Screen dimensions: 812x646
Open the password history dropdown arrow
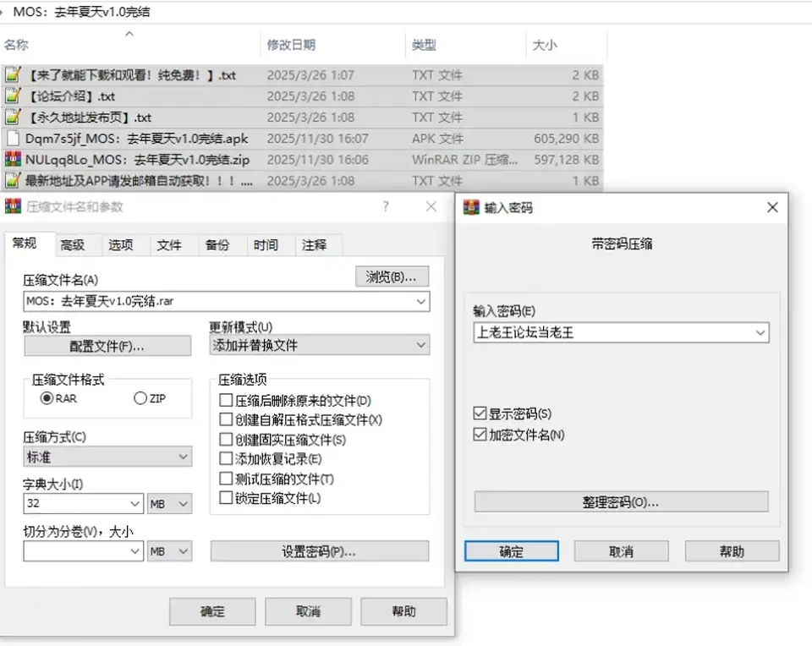[760, 332]
